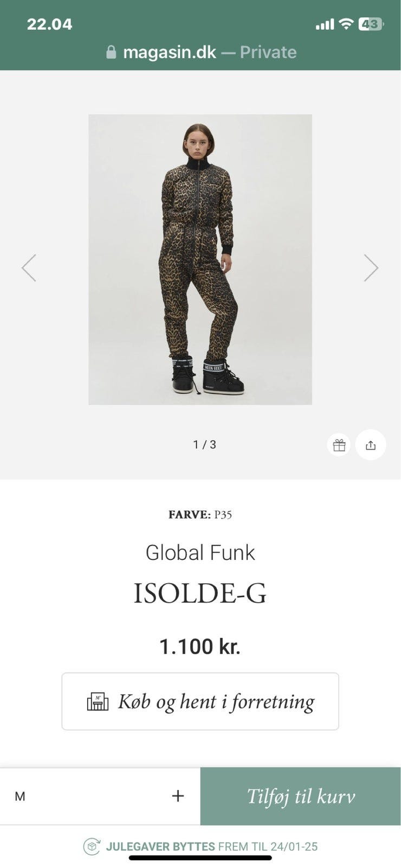The height and width of the screenshot is (868, 401).
Task: Click the store icon in pickup button
Action: coord(98,701)
